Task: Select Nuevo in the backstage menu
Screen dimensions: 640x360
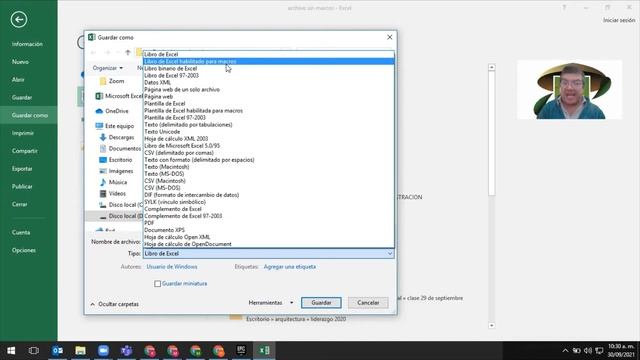Action: pyautogui.click(x=20, y=62)
